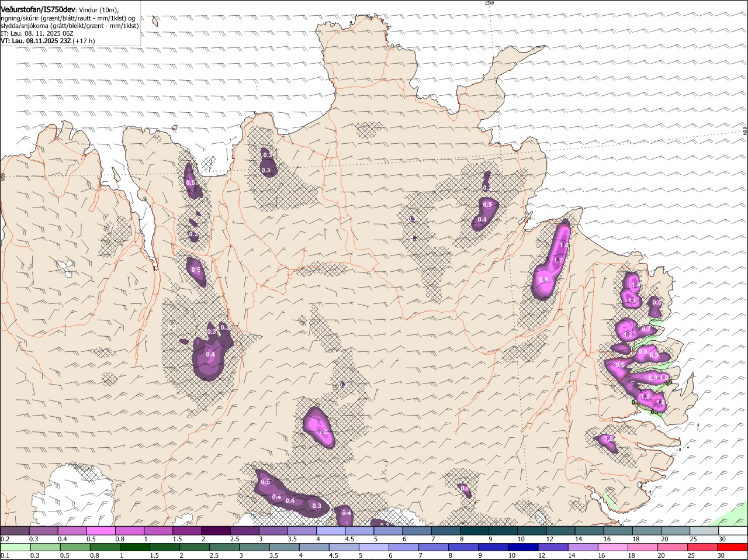The height and width of the screenshot is (560, 748).
Task: Click the 'IT: Lau. 08. 11. 2025 06Z' line
Action: click(37, 33)
